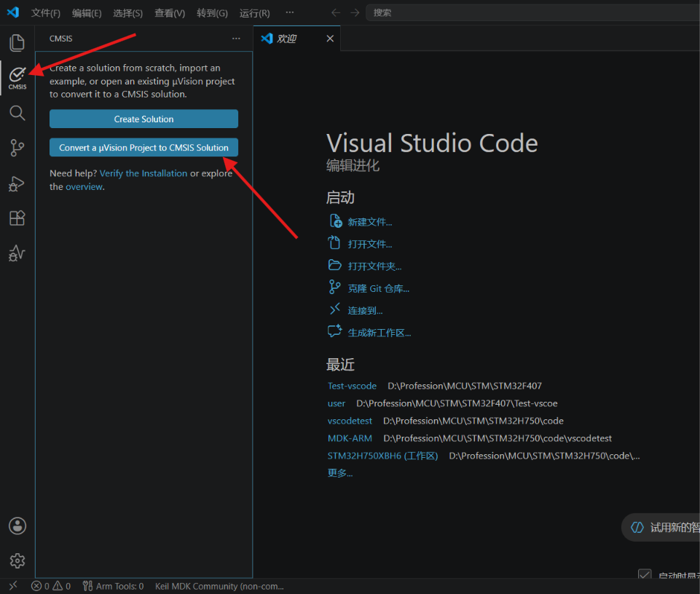Click the 搜索 command center field
Viewport: 700px width, 594px height.
tap(533, 12)
